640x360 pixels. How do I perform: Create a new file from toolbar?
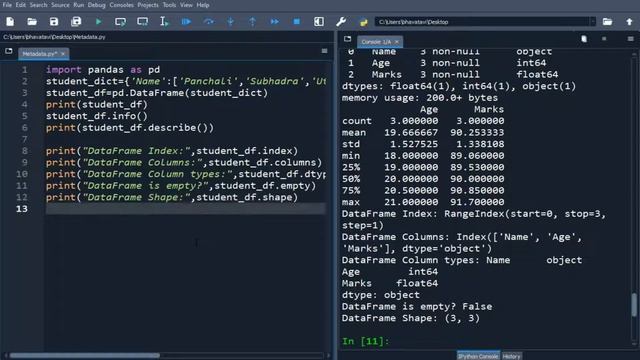coord(10,22)
